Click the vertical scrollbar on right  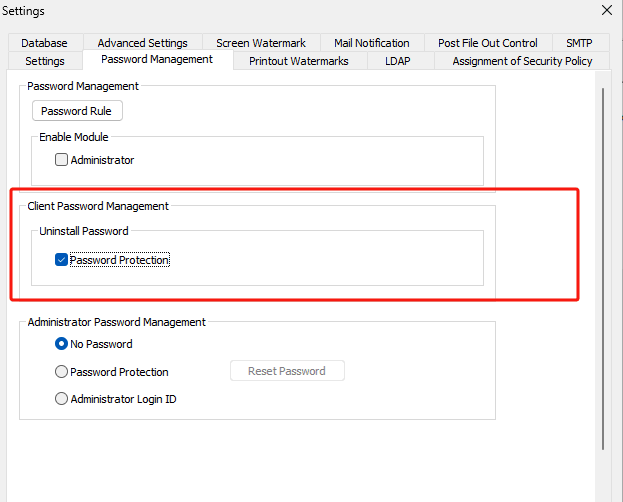[603, 270]
